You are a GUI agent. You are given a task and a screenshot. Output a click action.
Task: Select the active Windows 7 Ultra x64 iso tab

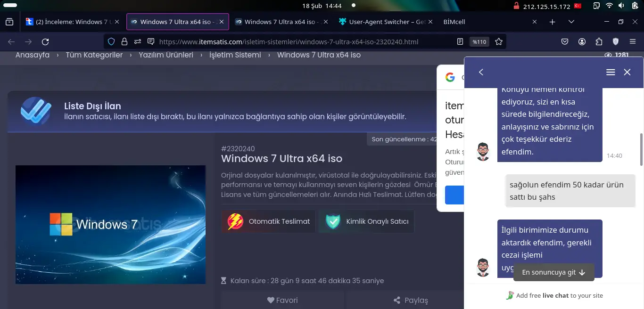pos(178,22)
